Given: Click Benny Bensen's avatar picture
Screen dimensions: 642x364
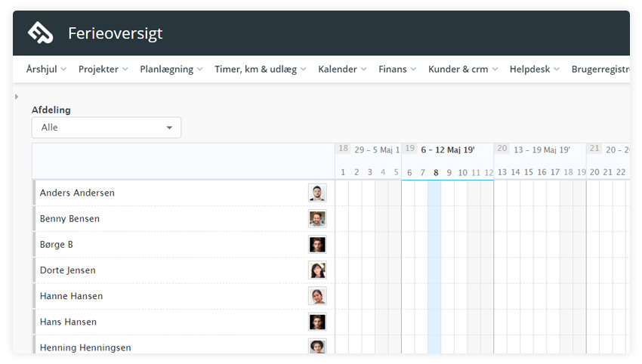Looking at the screenshot, I should point(317,219).
